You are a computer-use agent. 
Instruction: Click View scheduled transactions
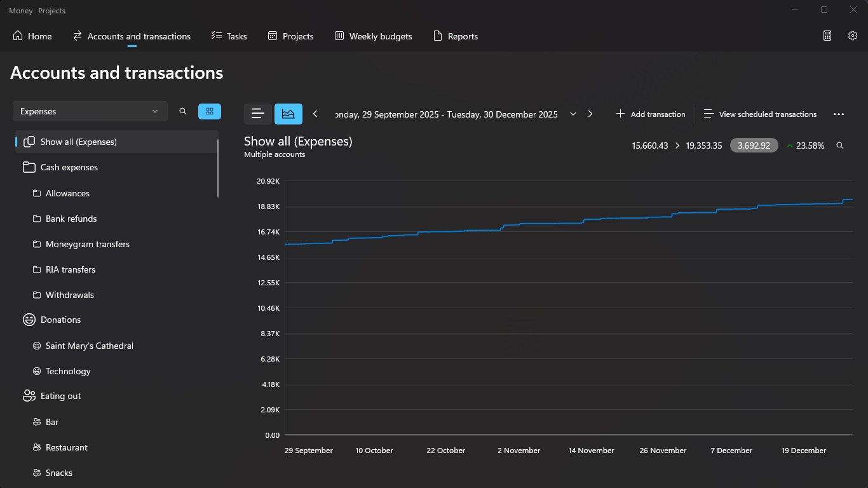coord(761,114)
